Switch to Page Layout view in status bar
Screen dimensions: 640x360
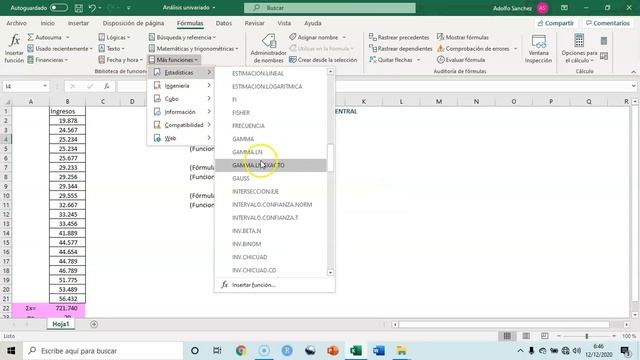[x=526, y=336]
